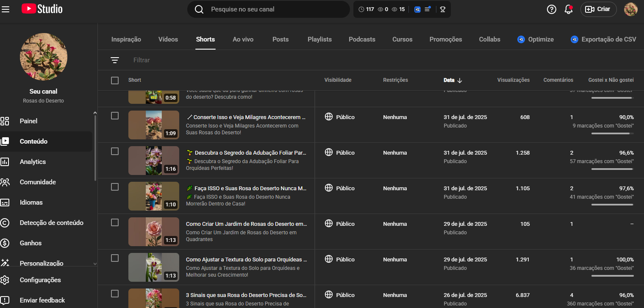Open the account avatar menu
Viewport: 644px width, 308px height.
click(630, 9)
